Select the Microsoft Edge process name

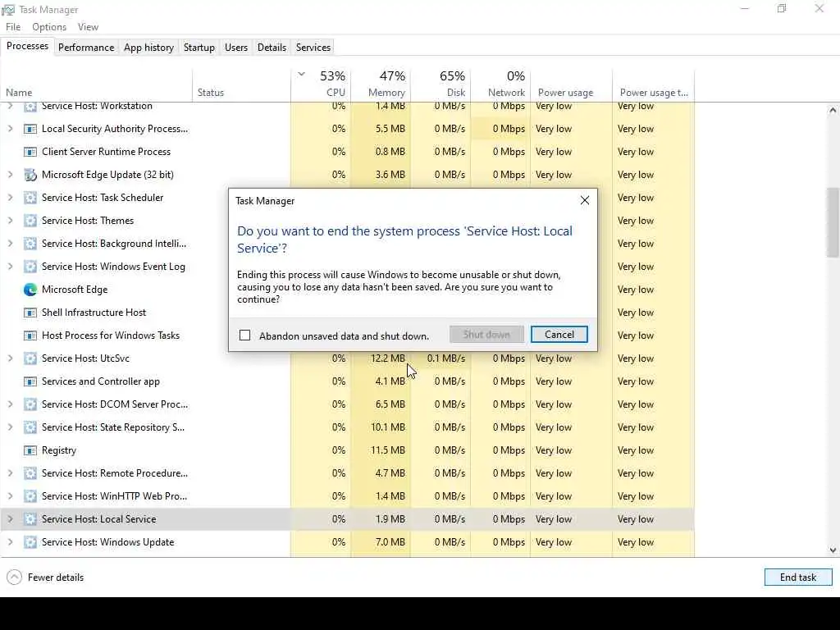75,290
